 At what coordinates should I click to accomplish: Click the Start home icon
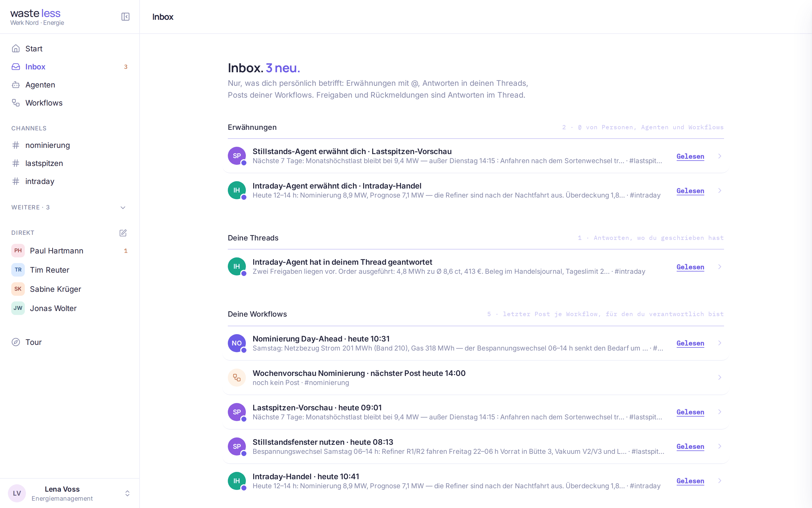[16, 49]
